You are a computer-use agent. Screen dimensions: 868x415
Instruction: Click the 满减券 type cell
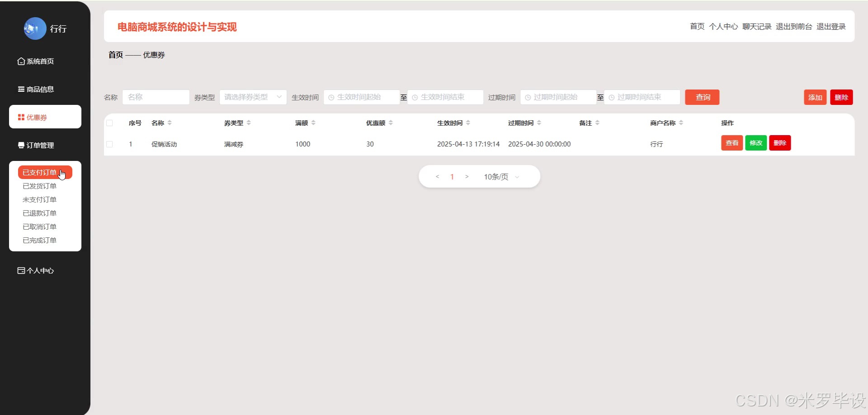click(234, 144)
